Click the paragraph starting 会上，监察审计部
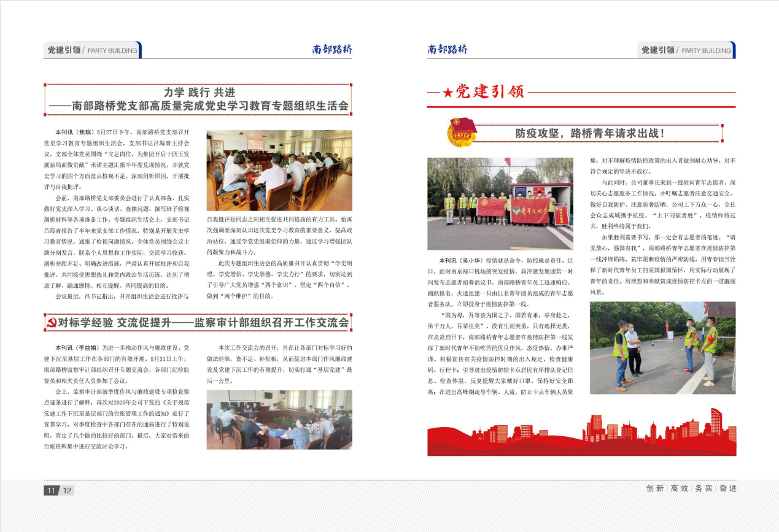The image size is (779, 532). [117, 418]
